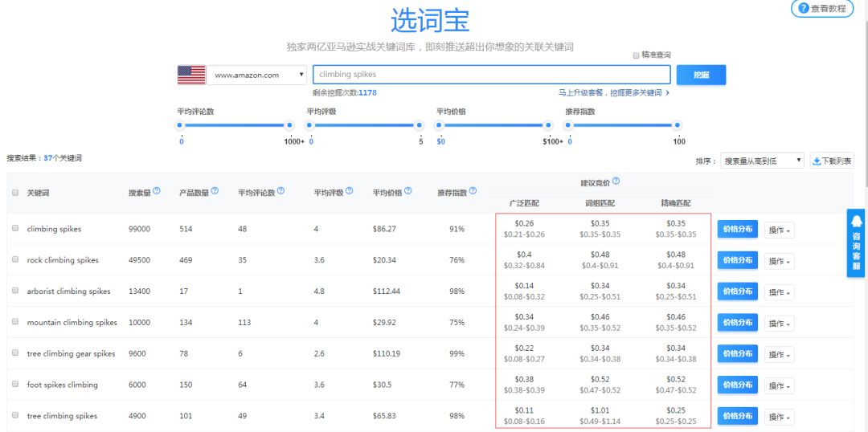
Task: Click 价格分布 for arborist climbing spikes
Action: (x=737, y=291)
